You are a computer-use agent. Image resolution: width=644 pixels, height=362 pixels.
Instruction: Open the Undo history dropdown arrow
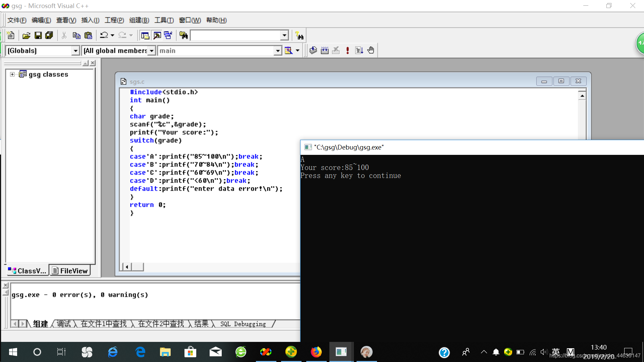[112, 35]
